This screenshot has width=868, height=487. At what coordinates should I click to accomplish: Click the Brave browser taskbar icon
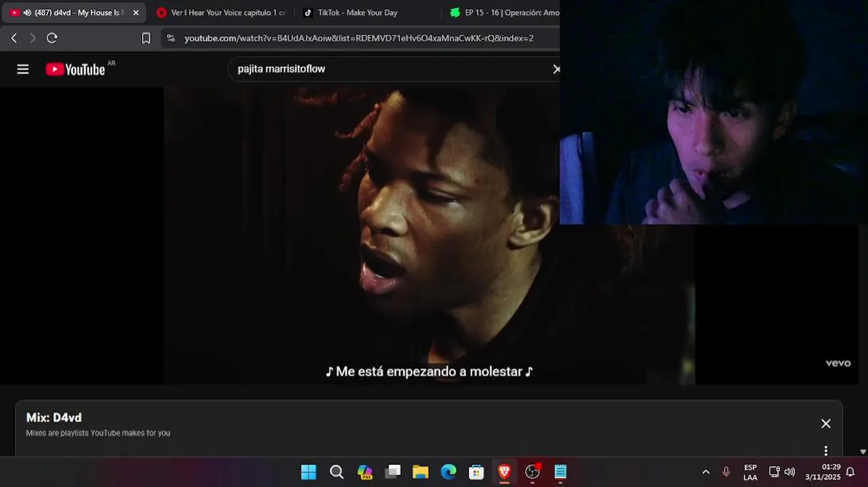pyautogui.click(x=504, y=472)
